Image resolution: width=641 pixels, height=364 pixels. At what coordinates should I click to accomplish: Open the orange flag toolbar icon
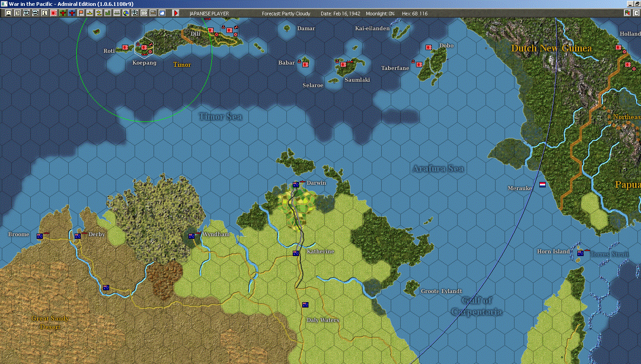pos(81,13)
